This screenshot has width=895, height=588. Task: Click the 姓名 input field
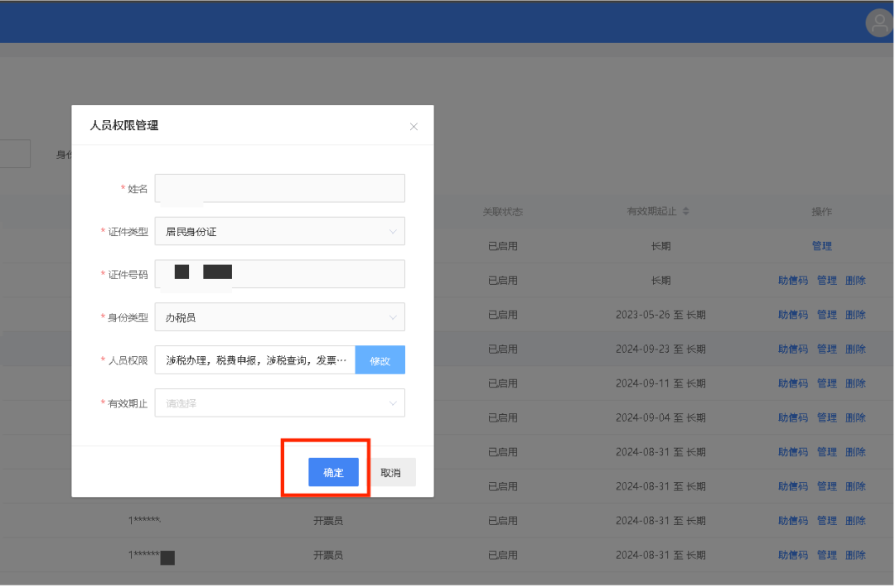coord(280,188)
